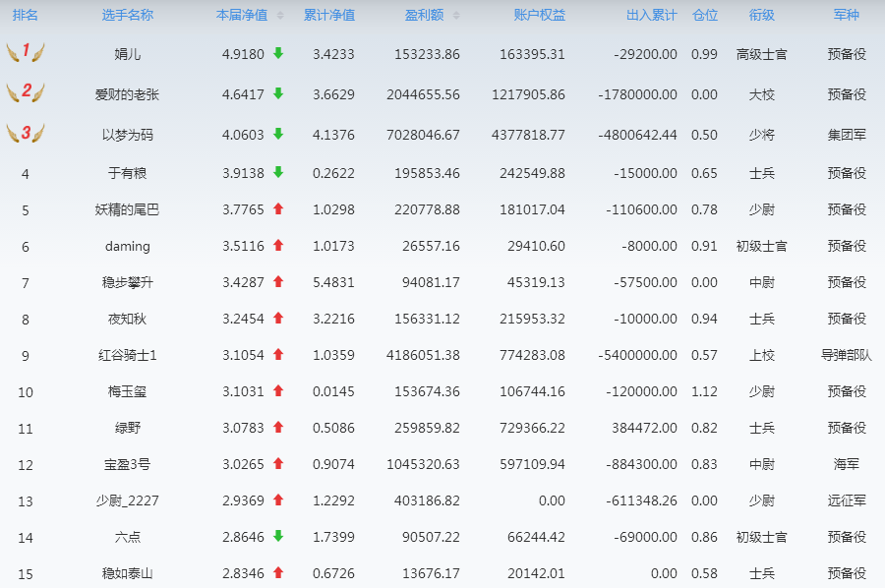
Task: Click rank title 少将
Action: click(762, 135)
